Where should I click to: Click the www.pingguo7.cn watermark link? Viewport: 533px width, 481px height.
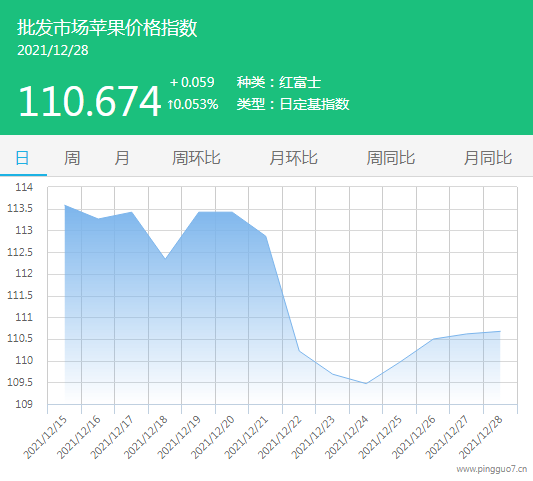coord(492,469)
